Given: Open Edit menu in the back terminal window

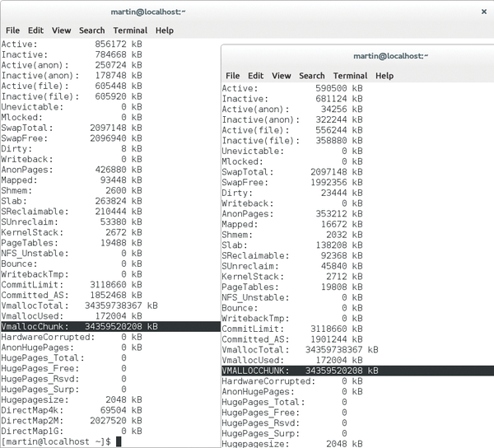Looking at the screenshot, I should tap(34, 30).
